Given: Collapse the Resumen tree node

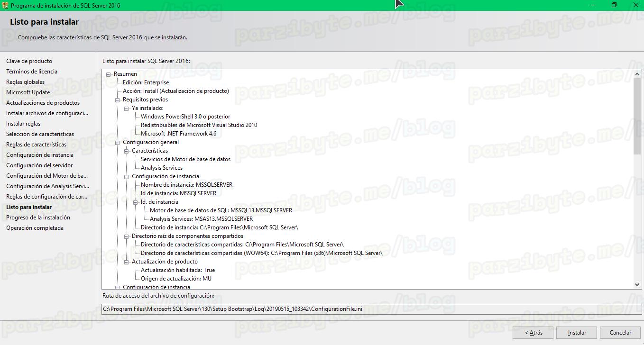Looking at the screenshot, I should [x=109, y=74].
